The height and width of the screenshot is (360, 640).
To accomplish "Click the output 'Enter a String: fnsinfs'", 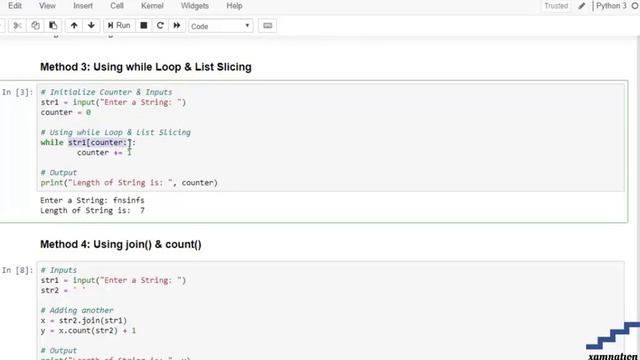I will click(92, 200).
